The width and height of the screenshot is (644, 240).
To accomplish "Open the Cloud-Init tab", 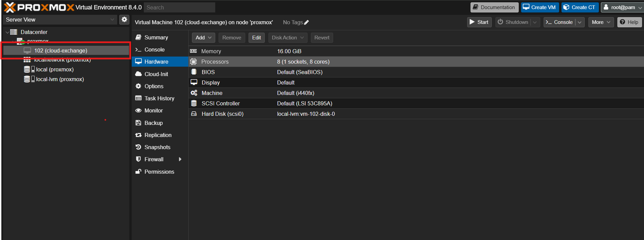I will [x=160, y=74].
